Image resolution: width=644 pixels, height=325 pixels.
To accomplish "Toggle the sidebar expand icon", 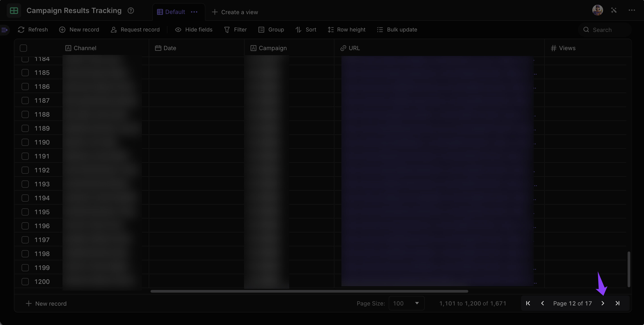I will coord(4,30).
